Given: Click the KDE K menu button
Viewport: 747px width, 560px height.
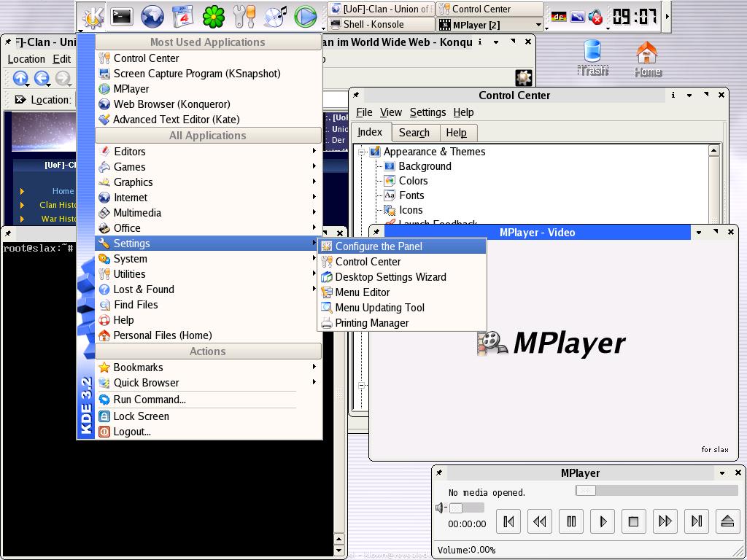Looking at the screenshot, I should pyautogui.click(x=92, y=16).
